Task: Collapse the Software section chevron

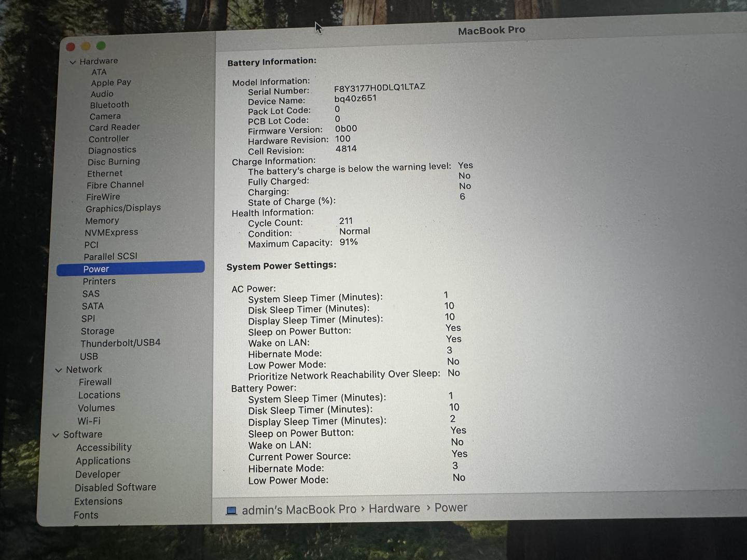Action: pos(56,435)
